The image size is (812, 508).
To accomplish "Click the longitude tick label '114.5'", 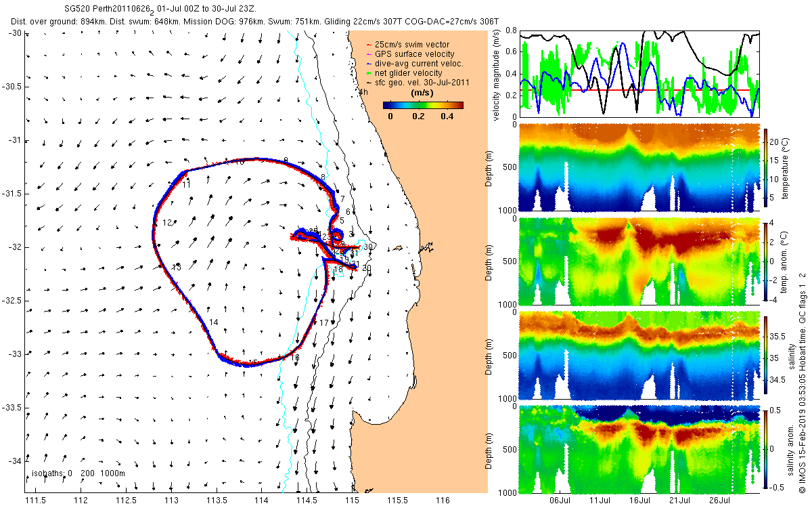I will 307,500.
